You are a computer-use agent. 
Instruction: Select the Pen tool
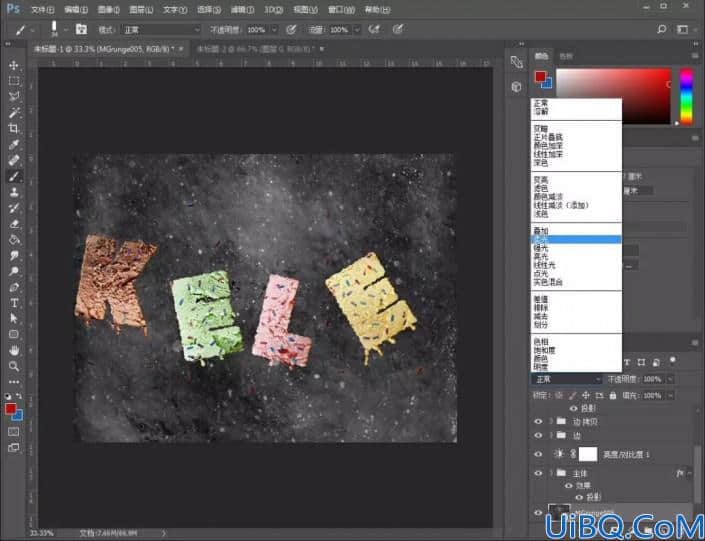(x=14, y=287)
